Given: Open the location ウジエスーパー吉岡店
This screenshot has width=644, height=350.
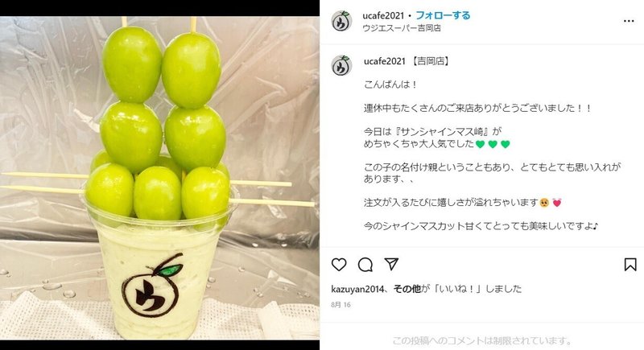Looking at the screenshot, I should click(x=402, y=28).
